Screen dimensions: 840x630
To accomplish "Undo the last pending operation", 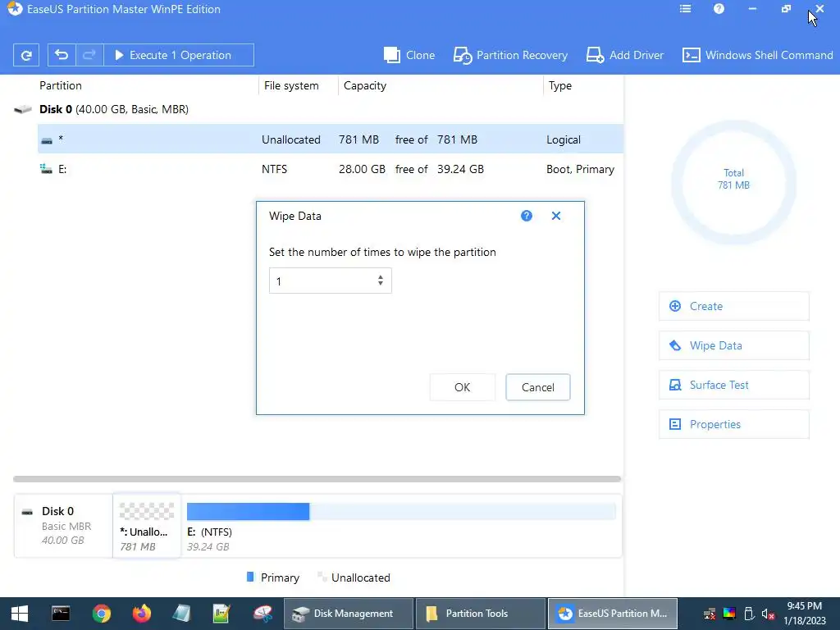I will pyautogui.click(x=62, y=55).
